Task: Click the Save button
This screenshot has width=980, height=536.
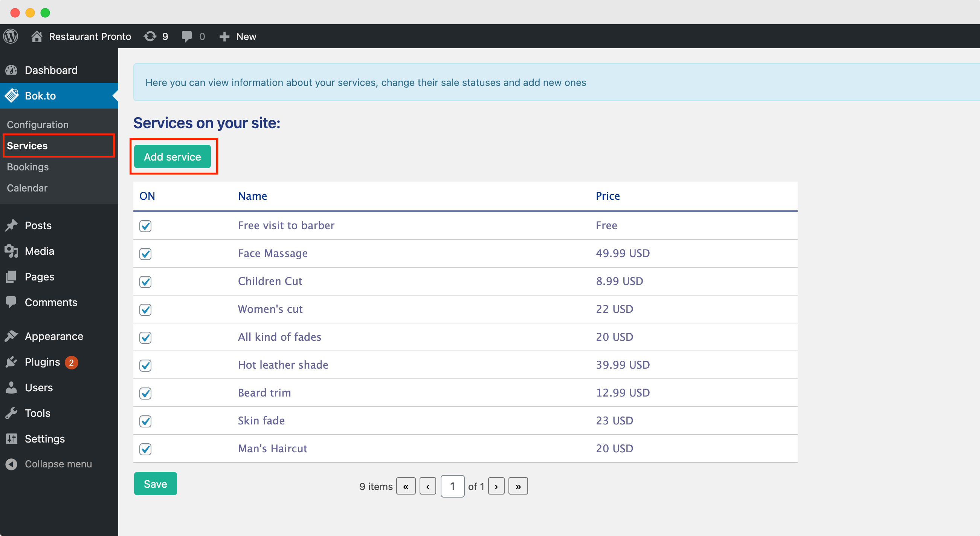Action: click(156, 484)
